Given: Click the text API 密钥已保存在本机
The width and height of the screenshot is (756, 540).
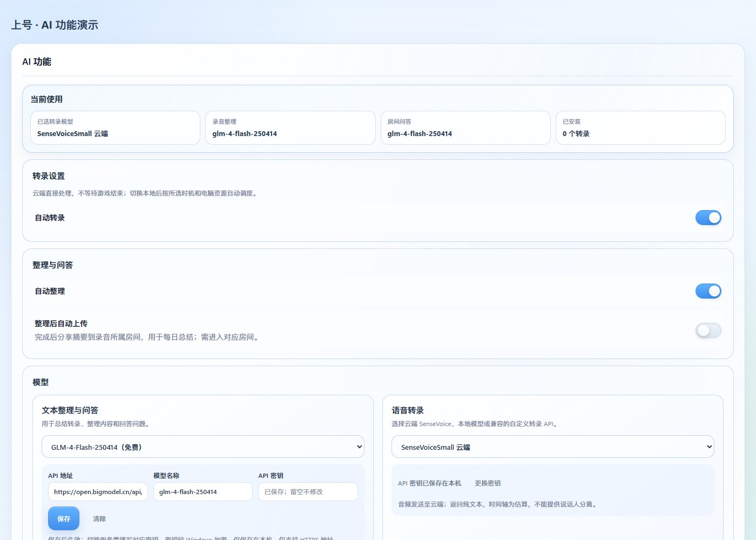Looking at the screenshot, I should (x=430, y=483).
